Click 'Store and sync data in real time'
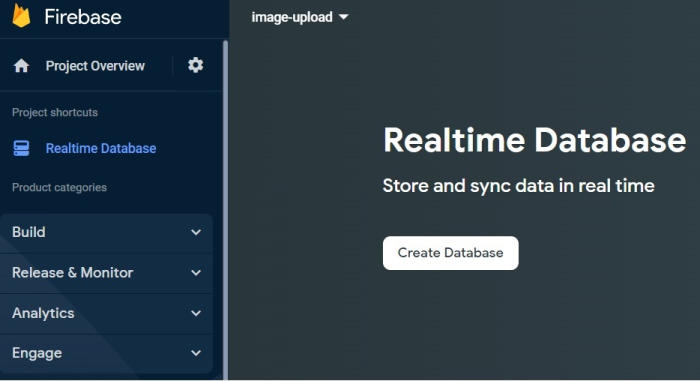 tap(518, 186)
